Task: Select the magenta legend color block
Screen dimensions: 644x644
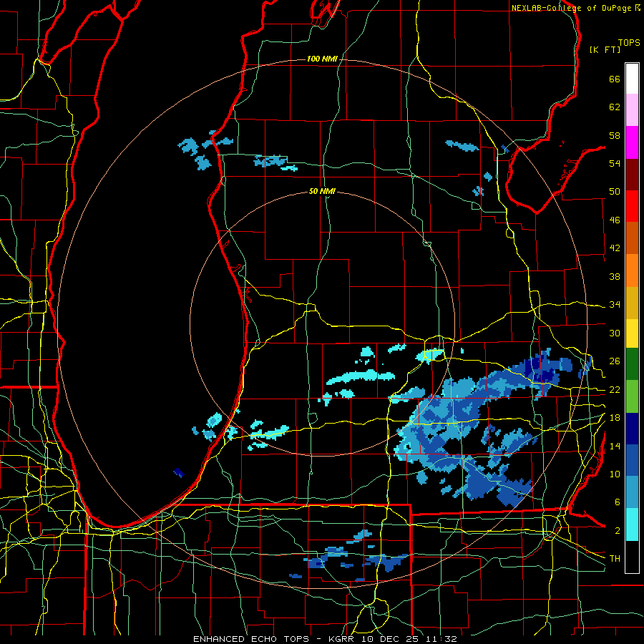Action: coord(632,142)
